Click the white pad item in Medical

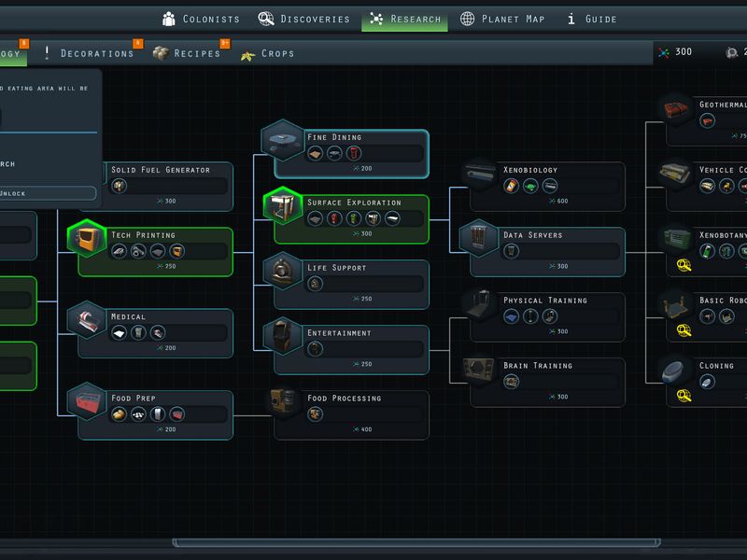click(120, 332)
